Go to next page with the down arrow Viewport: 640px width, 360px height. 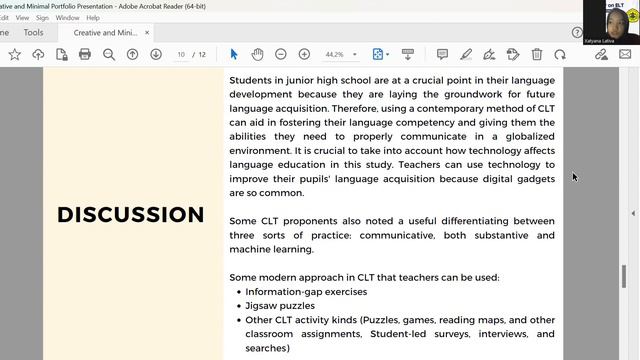156,54
